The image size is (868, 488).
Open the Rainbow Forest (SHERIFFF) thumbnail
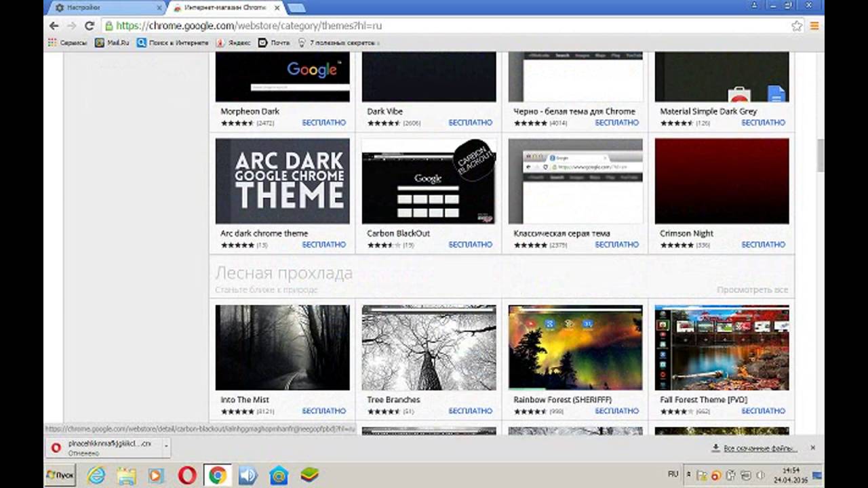576,348
